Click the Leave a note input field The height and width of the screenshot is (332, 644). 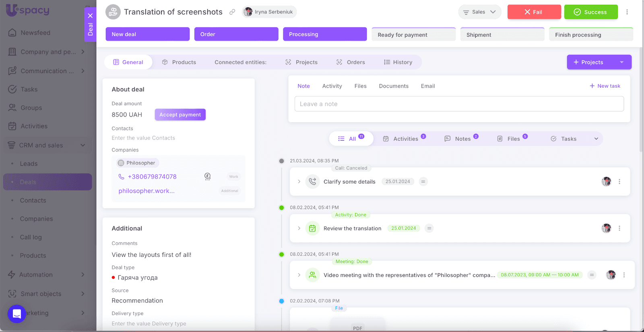pos(459,104)
